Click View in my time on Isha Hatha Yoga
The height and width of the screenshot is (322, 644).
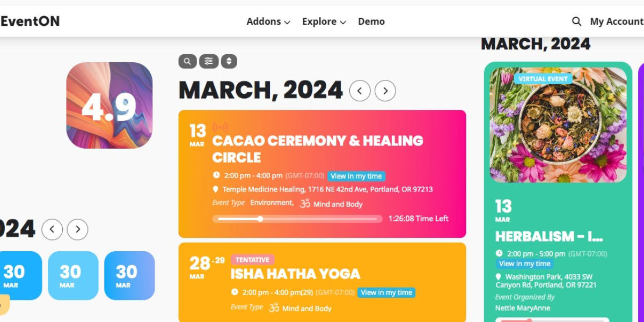[386, 292]
